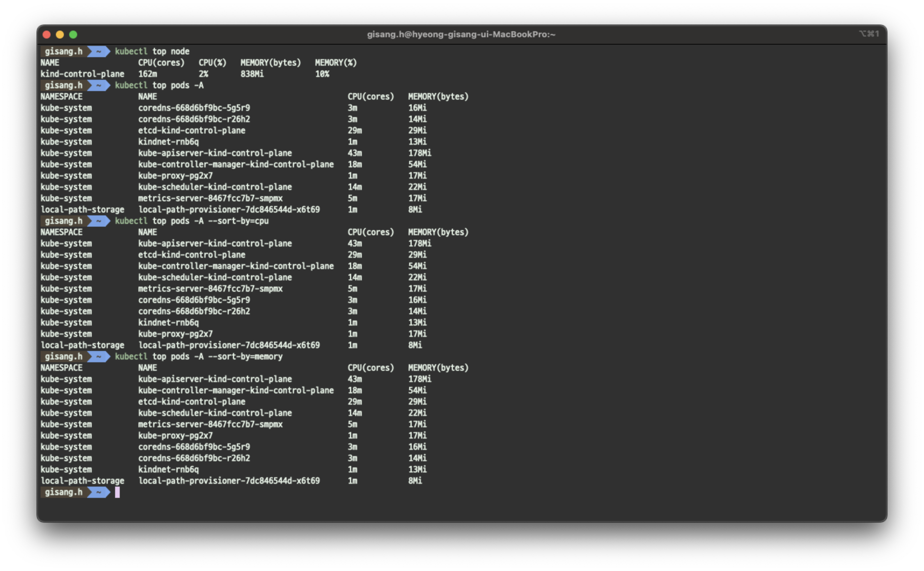Viewport: 924px width, 571px height.
Task: Click the 'kubectl top node' command text
Action: (x=152, y=52)
